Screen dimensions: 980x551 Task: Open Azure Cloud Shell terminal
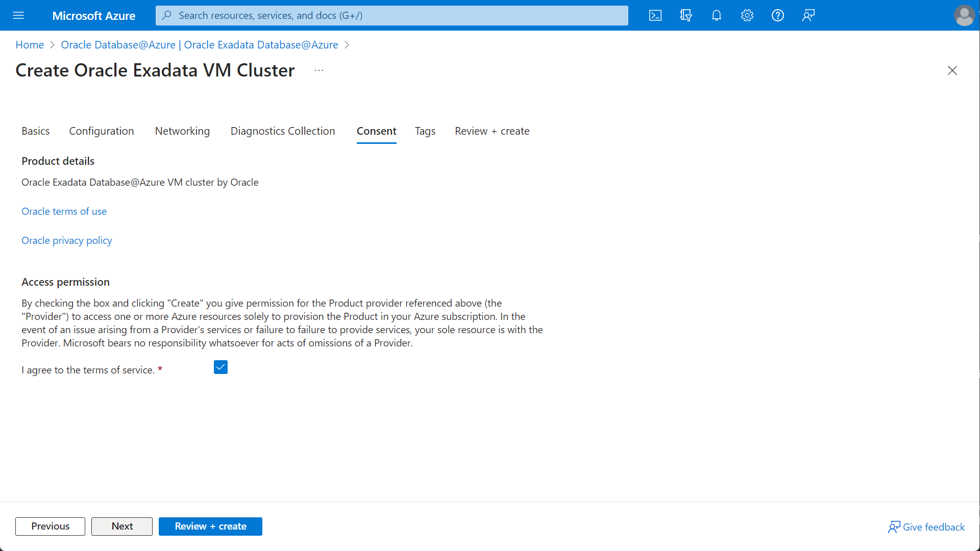(655, 15)
